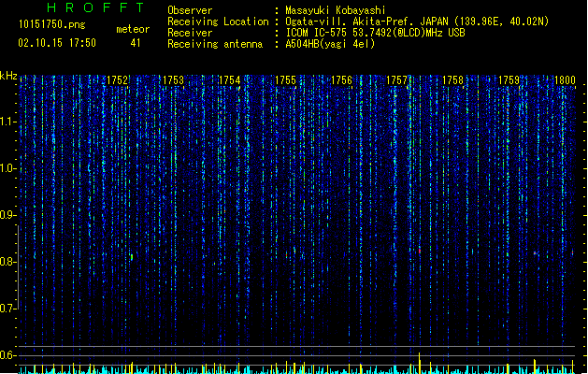
Task: Click the 0.6 frequency axis label
Action: pyautogui.click(x=7, y=355)
